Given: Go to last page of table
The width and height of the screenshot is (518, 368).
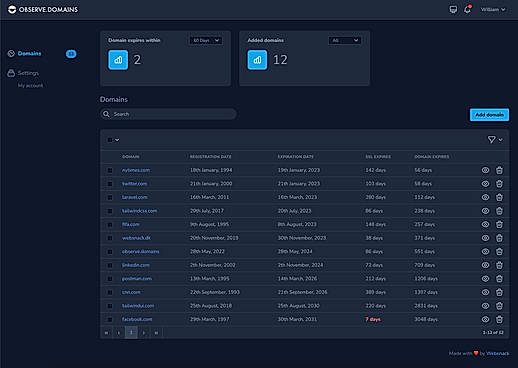Looking at the screenshot, I should pos(156,333).
